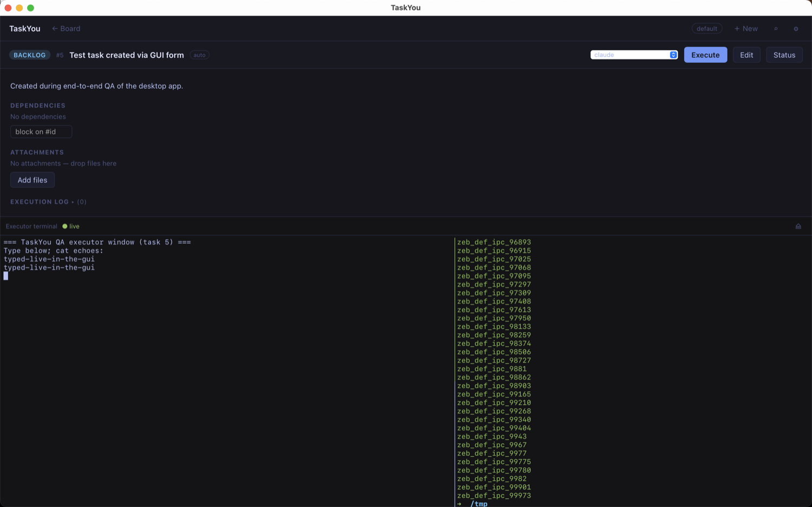Click the Executor terminal label
The image size is (812, 507).
[x=31, y=226]
